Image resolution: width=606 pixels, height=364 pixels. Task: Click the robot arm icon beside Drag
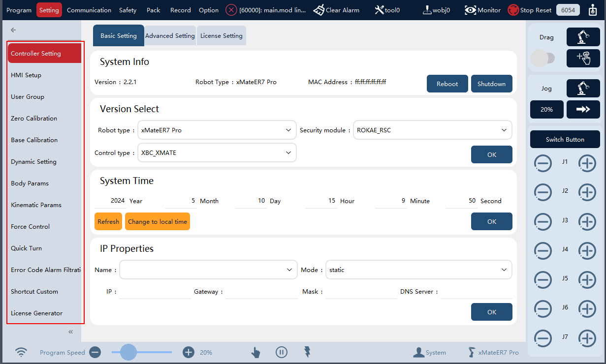click(583, 37)
